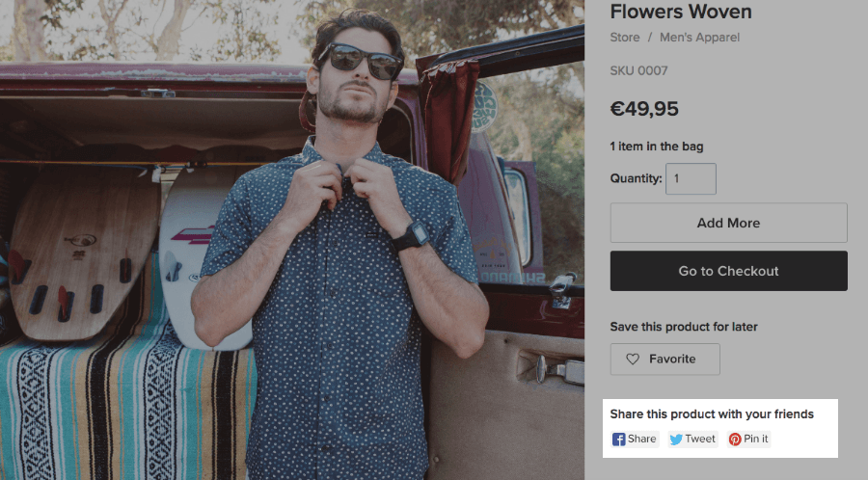The image size is (868, 480).
Task: Click the Favorite button label
Action: click(672, 360)
